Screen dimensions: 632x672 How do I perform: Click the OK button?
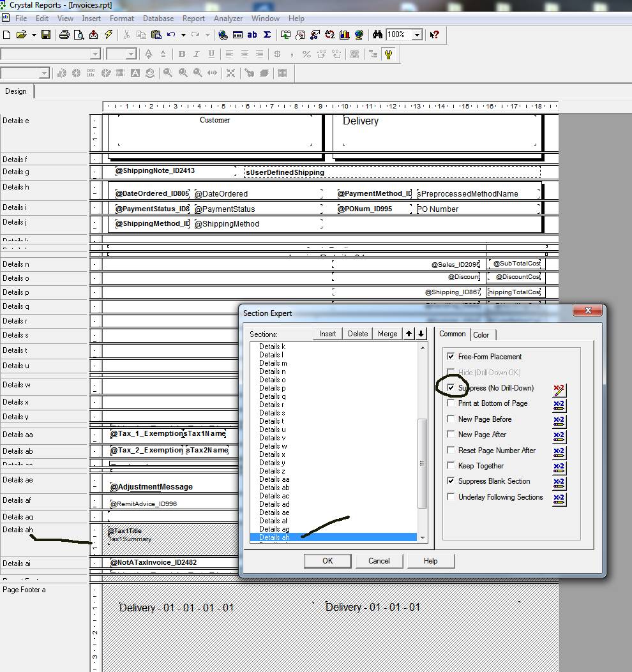click(x=327, y=561)
